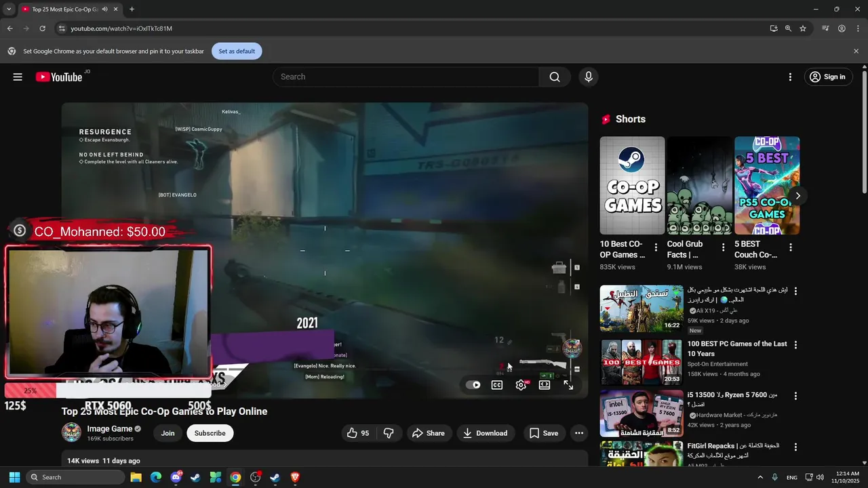Open the YouTube guide hamburger menu
868x488 pixels.
[x=18, y=77]
